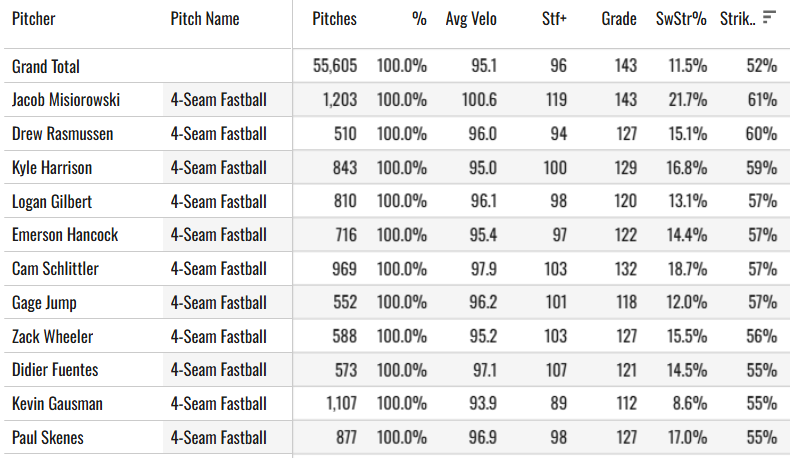Click the Grade column header
Image resolution: width=790 pixels, height=458 pixels.
tap(619, 19)
